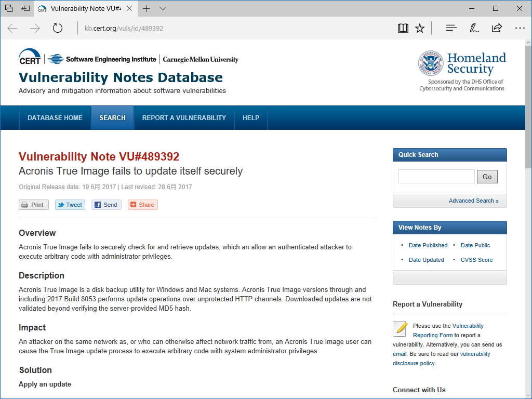
Task: Click the Vulnerability Note VU#489392 heading
Action: tap(99, 156)
